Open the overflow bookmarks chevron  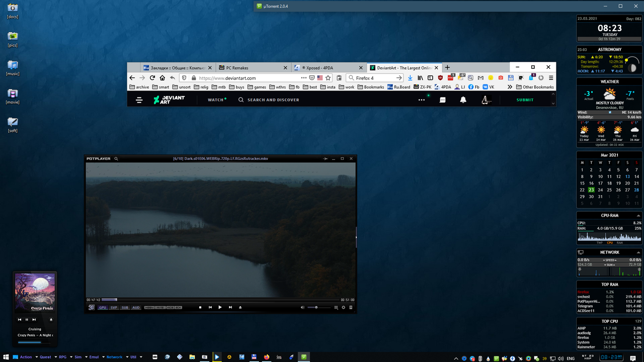click(509, 87)
